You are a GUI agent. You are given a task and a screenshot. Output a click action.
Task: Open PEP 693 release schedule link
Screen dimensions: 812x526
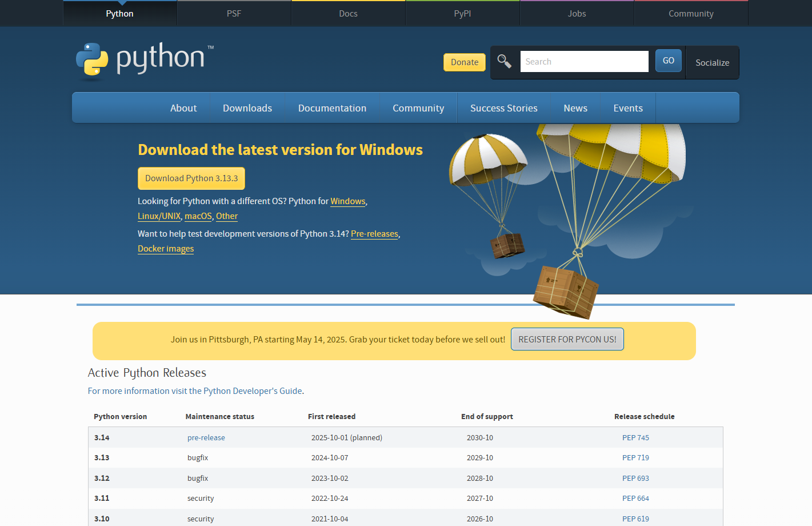click(635, 479)
